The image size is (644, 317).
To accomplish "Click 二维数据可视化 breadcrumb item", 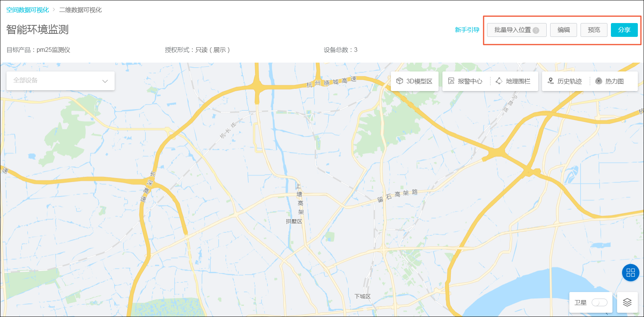I will (80, 10).
